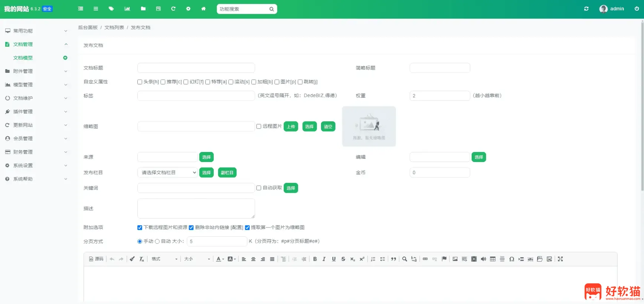The height and width of the screenshot is (304, 644).
Task: Expand the 系统设置 sidebar section
Action: (x=36, y=165)
